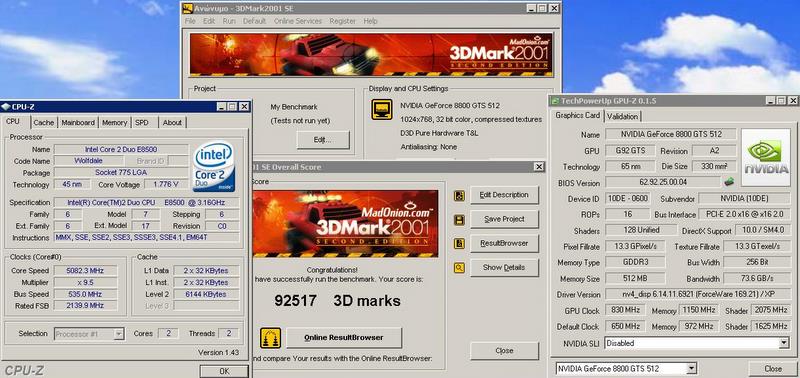Open the Edit menu in 3DMark2001
Screen dimensions: 800x378
point(209,21)
